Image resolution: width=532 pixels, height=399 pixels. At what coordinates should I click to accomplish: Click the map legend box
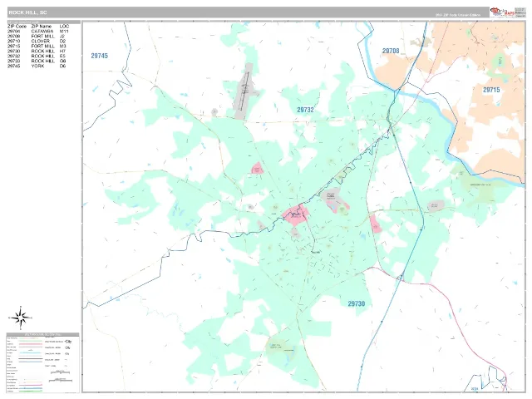click(42, 362)
